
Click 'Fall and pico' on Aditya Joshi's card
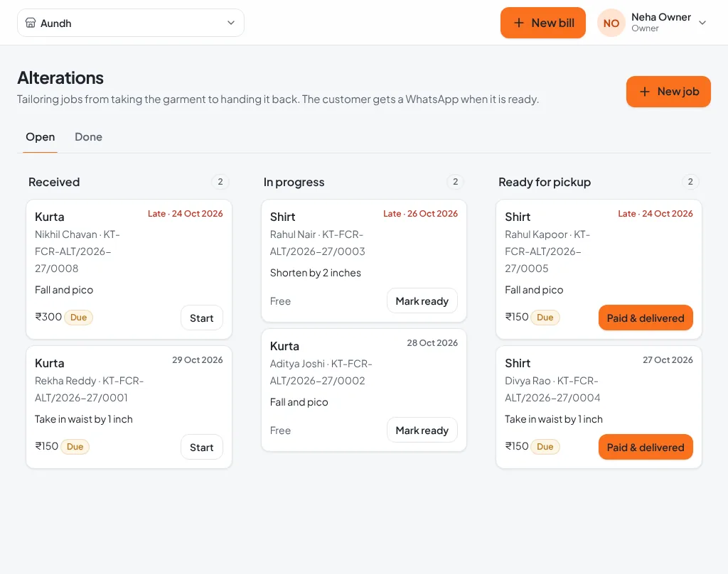tap(299, 402)
